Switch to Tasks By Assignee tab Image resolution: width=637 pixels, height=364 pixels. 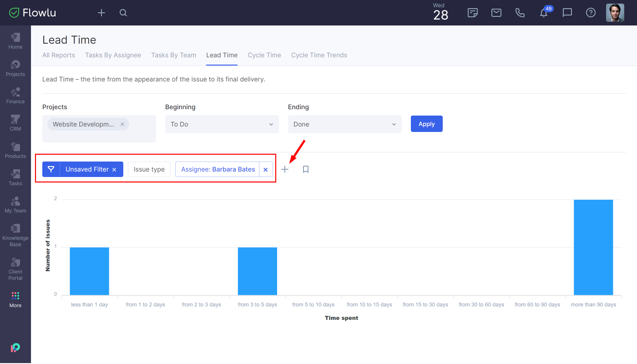tap(113, 55)
